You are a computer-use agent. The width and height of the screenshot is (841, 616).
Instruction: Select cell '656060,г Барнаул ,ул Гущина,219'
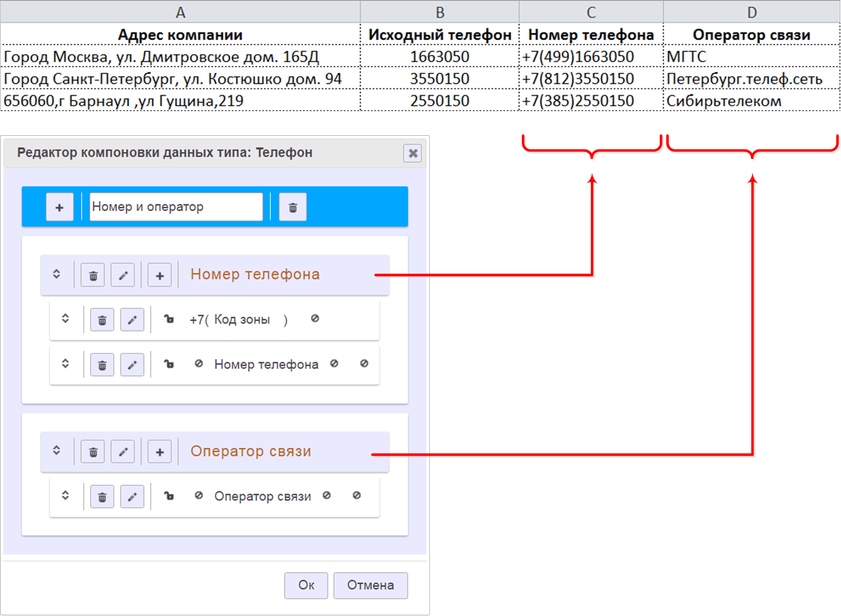click(180, 101)
